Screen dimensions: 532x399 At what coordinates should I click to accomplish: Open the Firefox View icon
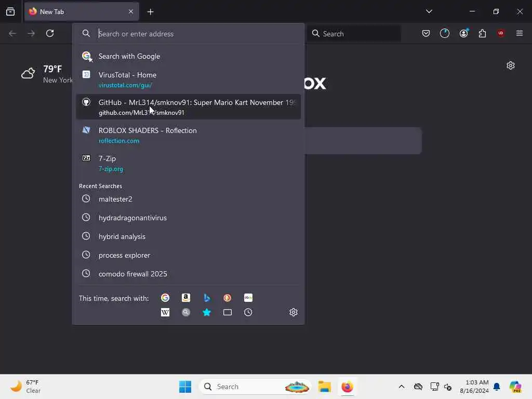(10, 11)
